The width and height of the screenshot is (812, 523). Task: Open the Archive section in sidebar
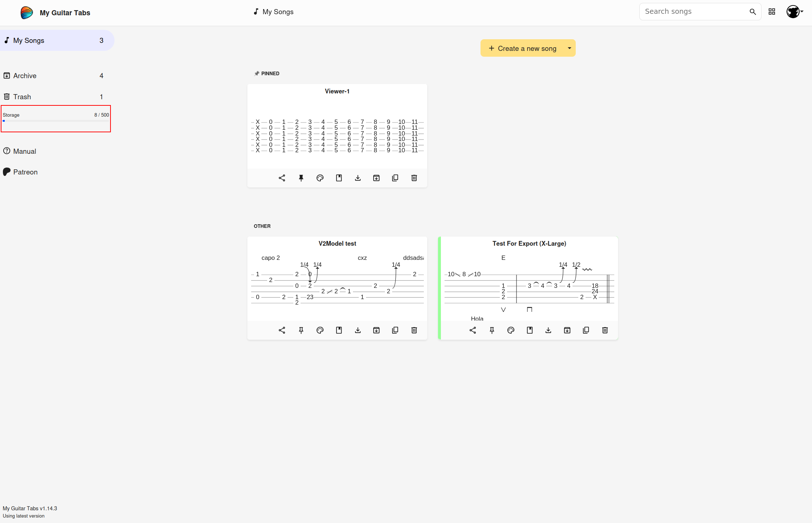25,76
